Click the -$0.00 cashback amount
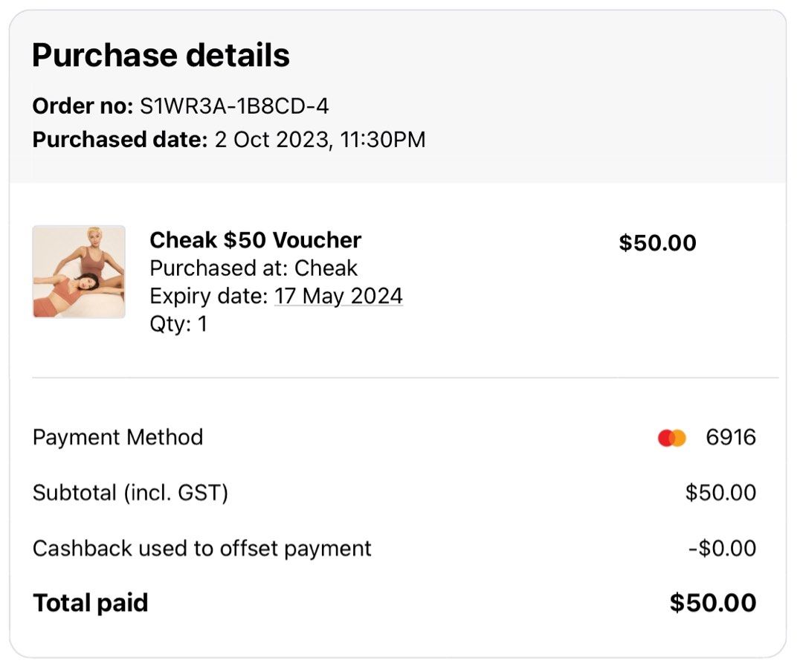 coord(724,548)
